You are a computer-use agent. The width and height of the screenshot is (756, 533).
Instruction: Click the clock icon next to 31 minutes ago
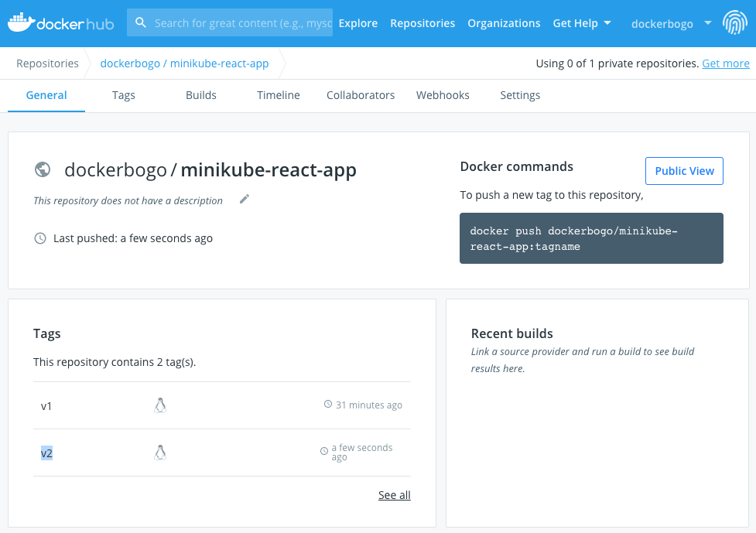point(328,405)
